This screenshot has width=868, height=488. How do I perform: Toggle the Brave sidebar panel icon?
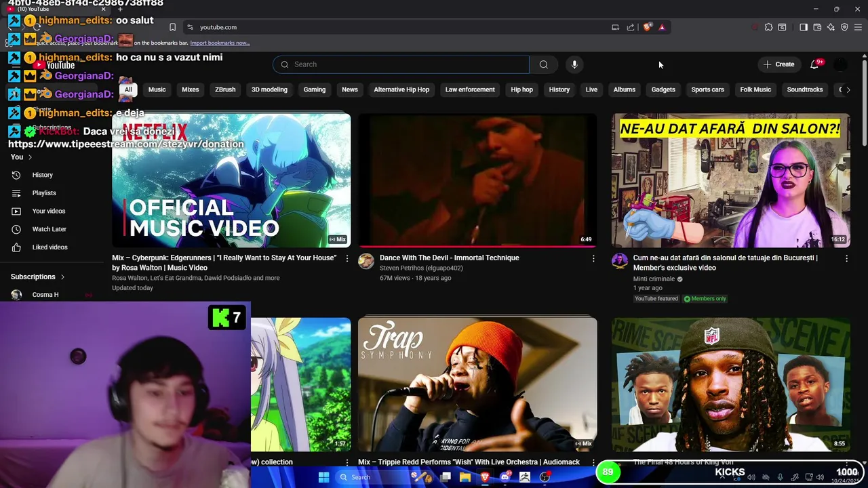804,27
